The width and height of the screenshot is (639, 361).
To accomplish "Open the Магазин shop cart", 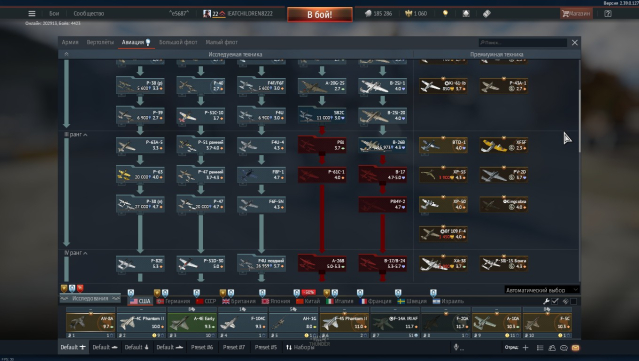I will 576,13.
